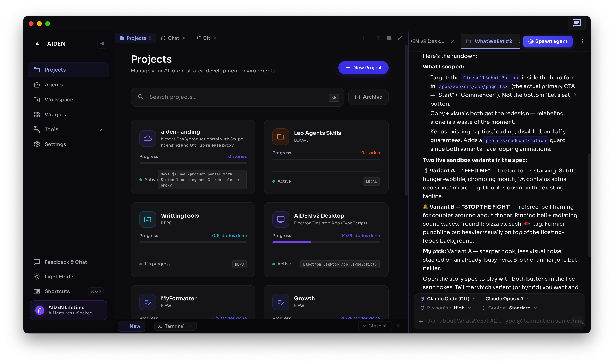Click the AIDEN v2 Desktop progress bar
614x364 pixels.
[x=326, y=242]
